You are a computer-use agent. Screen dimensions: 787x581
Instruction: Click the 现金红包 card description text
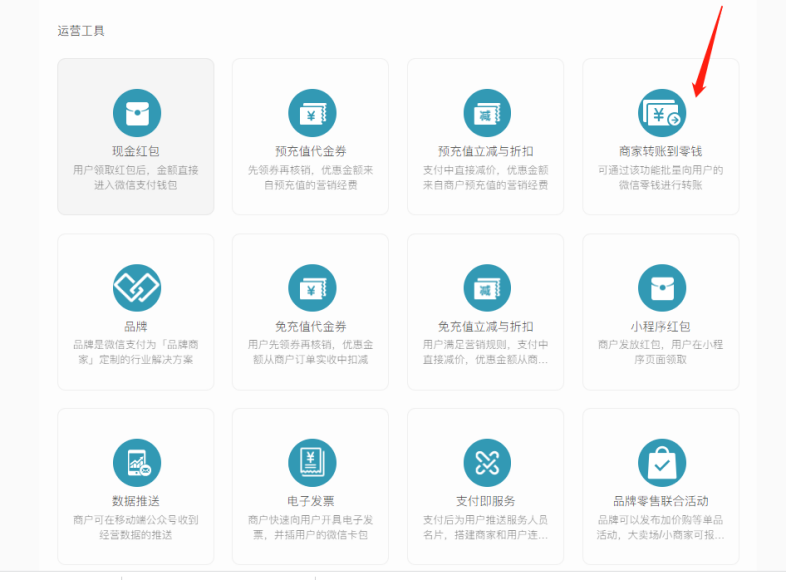pyautogui.click(x=136, y=178)
